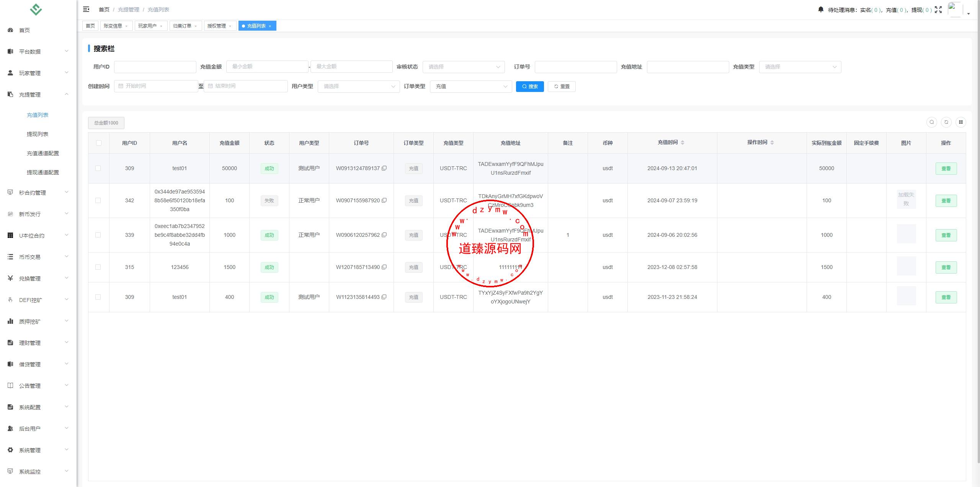Select the header select-all checkbox

click(x=99, y=143)
